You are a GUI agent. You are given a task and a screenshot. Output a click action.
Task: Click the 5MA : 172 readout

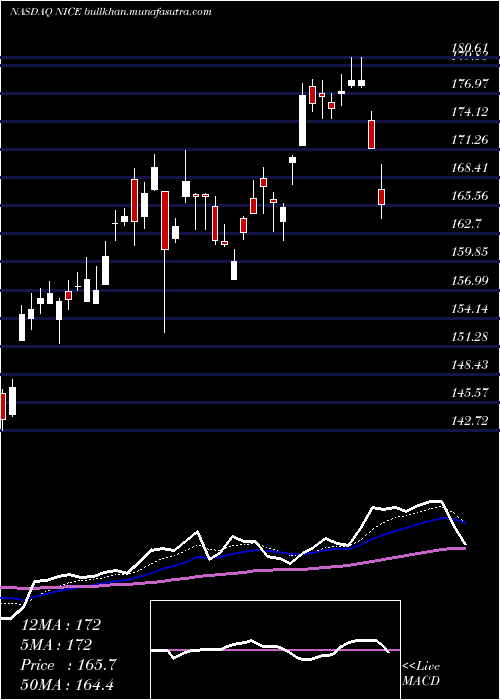(57, 645)
